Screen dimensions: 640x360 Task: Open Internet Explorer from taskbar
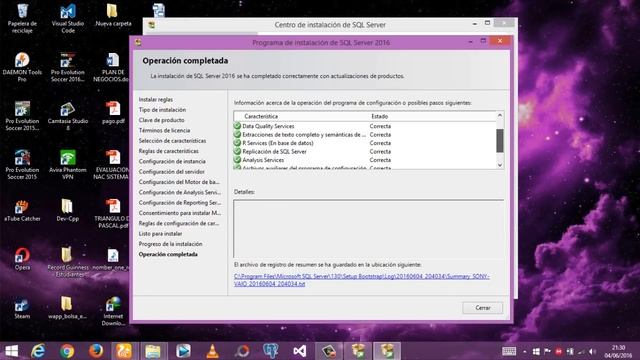(39, 351)
